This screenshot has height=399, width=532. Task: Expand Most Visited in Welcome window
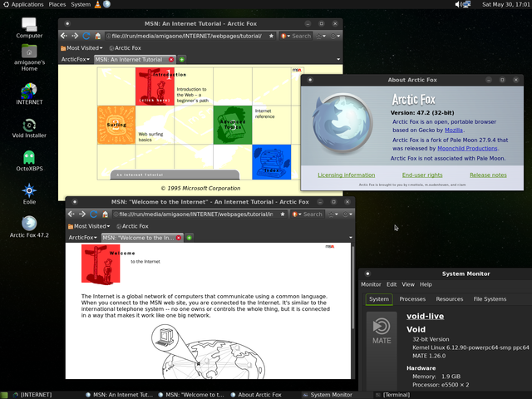89,226
